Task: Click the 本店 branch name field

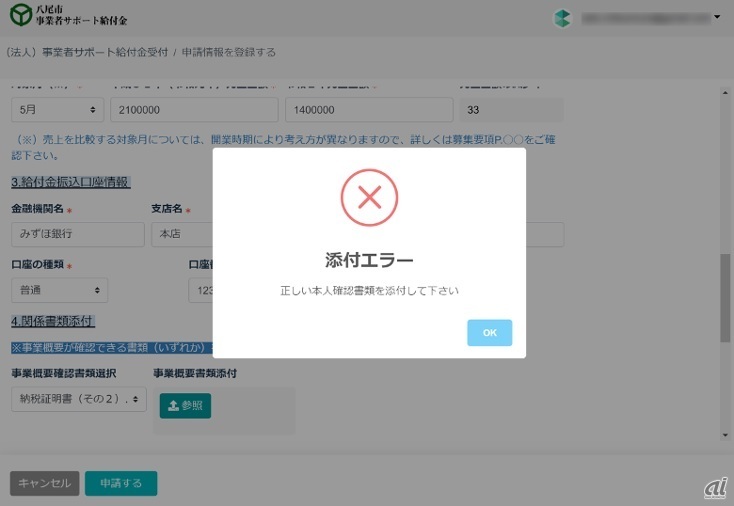Action: click(182, 234)
